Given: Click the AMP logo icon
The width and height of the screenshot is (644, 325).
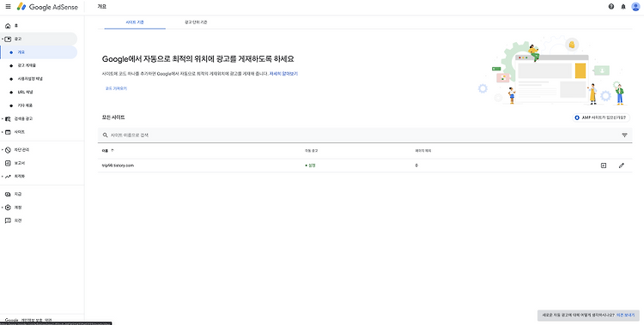Looking at the screenshot, I should 577,117.
